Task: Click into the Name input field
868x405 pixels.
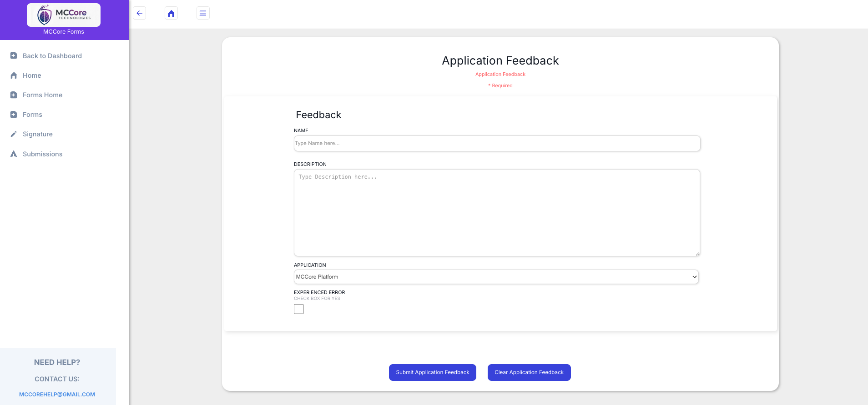Action: click(x=497, y=143)
